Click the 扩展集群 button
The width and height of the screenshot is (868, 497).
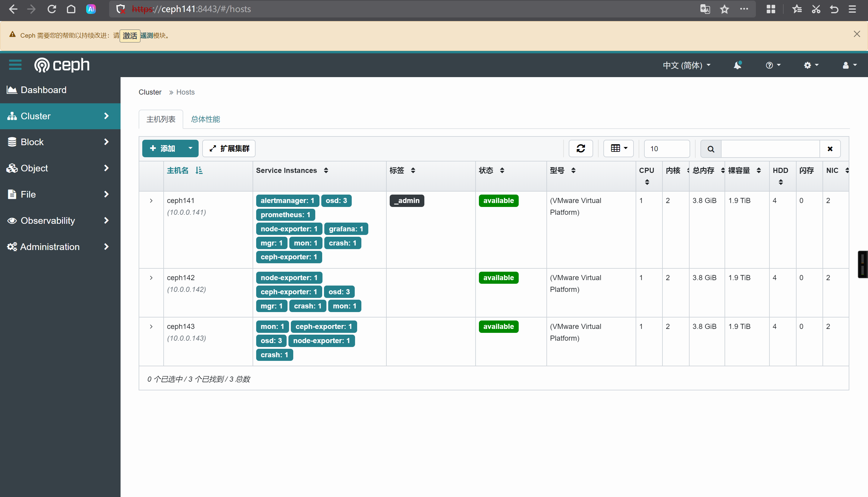click(229, 148)
